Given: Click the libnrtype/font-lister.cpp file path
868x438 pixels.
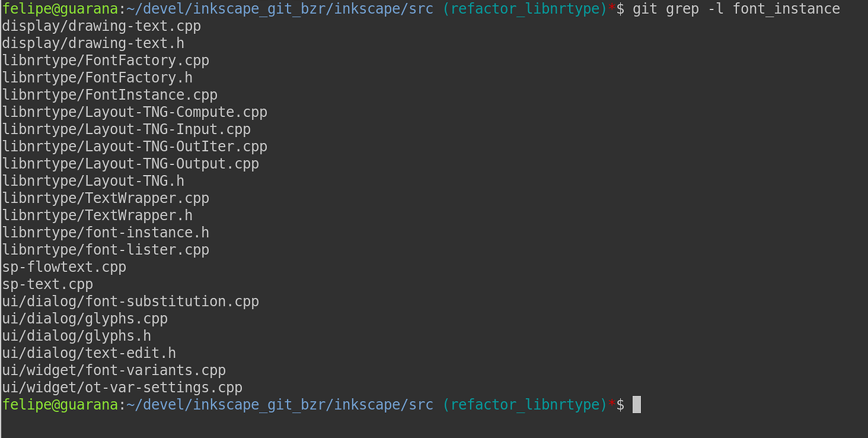Looking at the screenshot, I should point(106,250).
